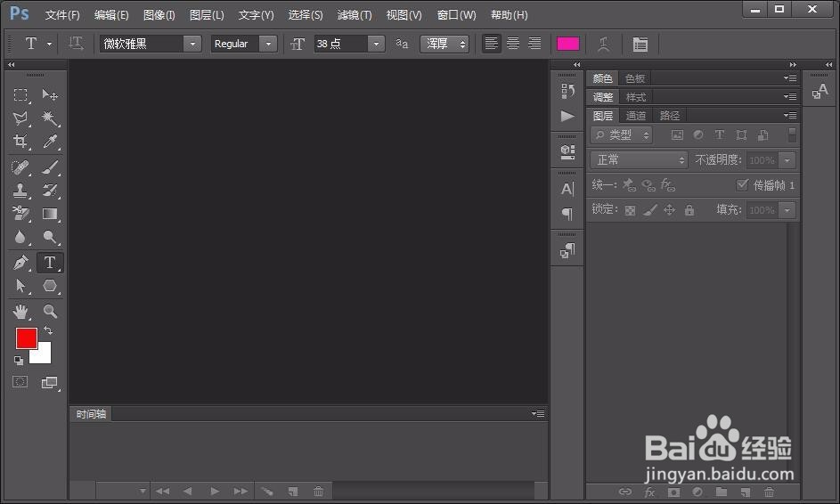Left align text
840x504 pixels.
click(x=491, y=44)
